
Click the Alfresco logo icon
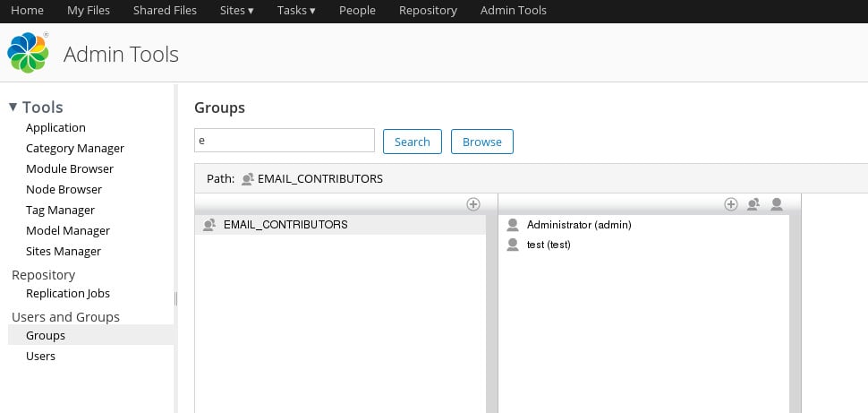tap(28, 53)
